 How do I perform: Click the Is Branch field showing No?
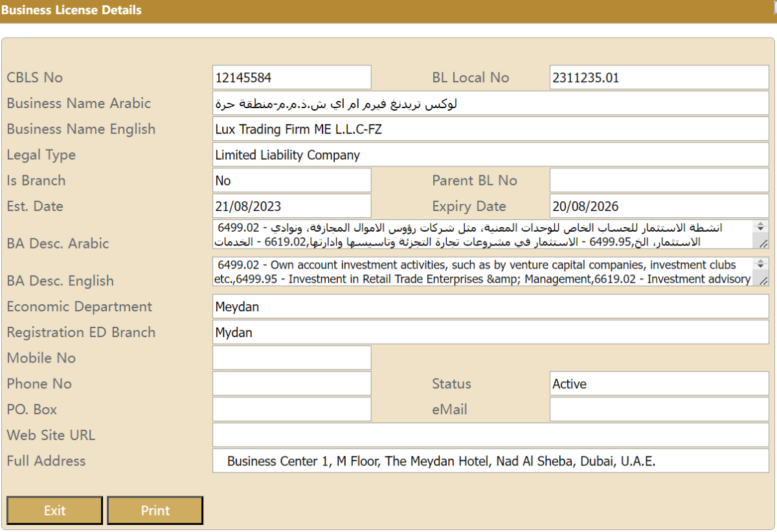coord(291,181)
